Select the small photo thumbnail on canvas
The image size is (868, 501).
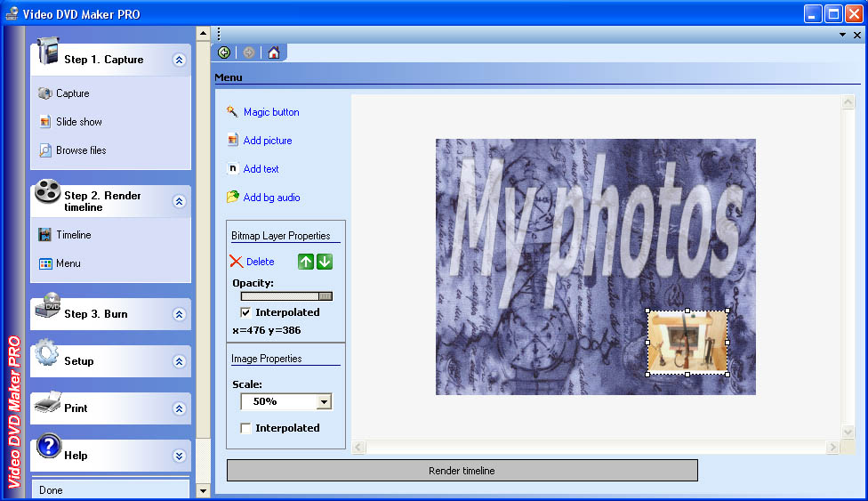687,342
